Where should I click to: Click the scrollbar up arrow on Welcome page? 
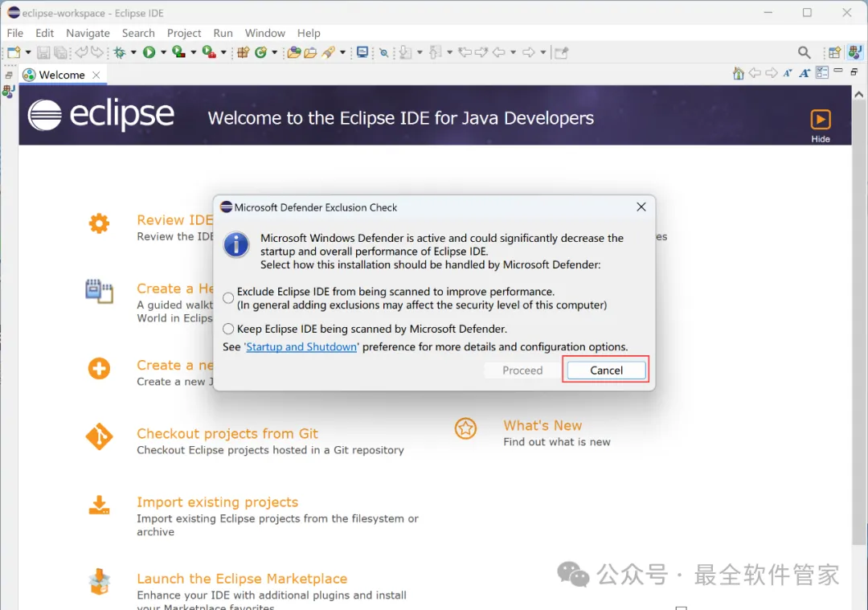[x=859, y=95]
